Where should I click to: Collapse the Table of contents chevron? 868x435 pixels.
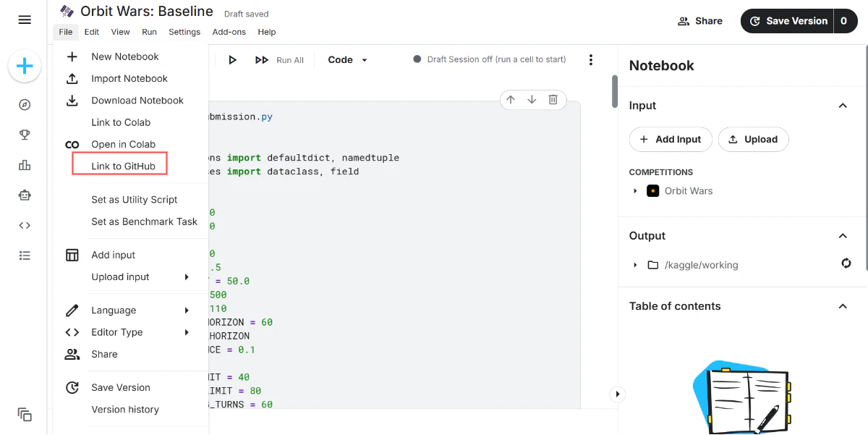(843, 306)
